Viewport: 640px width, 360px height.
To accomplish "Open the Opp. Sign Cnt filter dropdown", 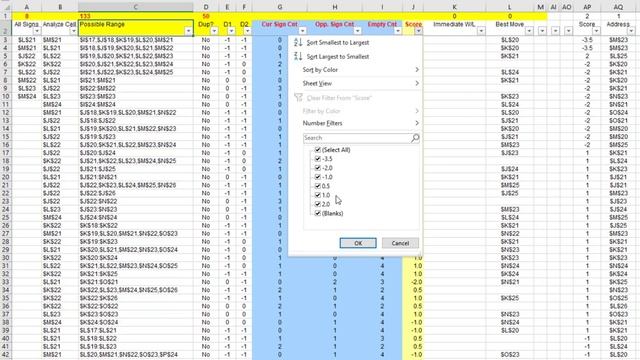I will (358, 31).
